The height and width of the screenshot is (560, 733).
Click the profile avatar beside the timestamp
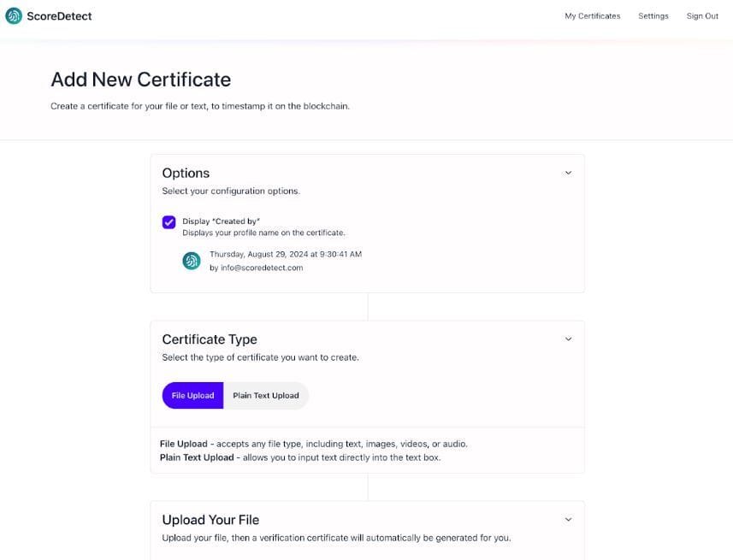coord(192,261)
